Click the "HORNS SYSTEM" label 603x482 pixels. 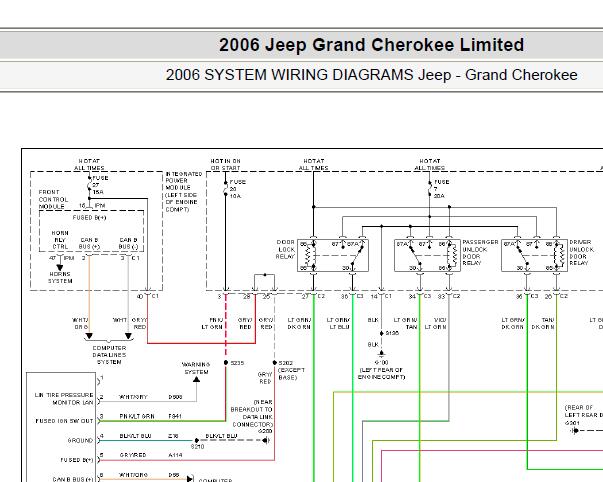click(x=60, y=277)
